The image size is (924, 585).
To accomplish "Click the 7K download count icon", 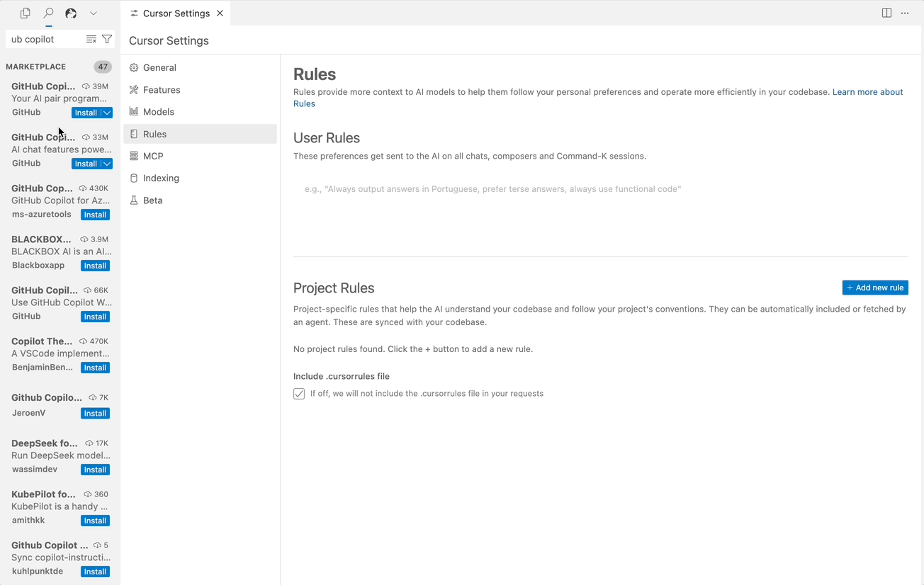I will click(x=93, y=398).
